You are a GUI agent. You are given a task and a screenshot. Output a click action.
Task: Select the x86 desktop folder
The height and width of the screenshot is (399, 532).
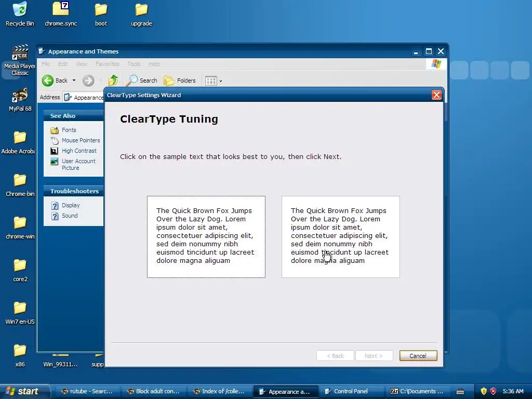click(20, 355)
